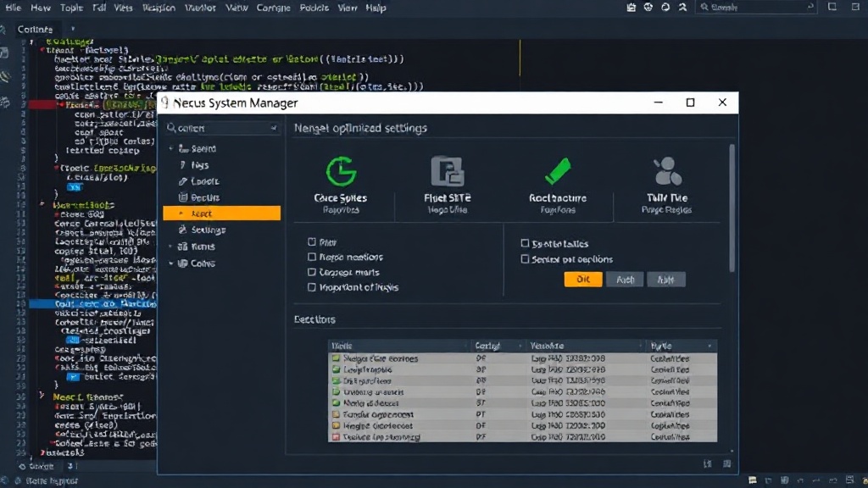
Task: Enable the 'Senlex pat oeplions' checkbox
Action: pos(525,258)
